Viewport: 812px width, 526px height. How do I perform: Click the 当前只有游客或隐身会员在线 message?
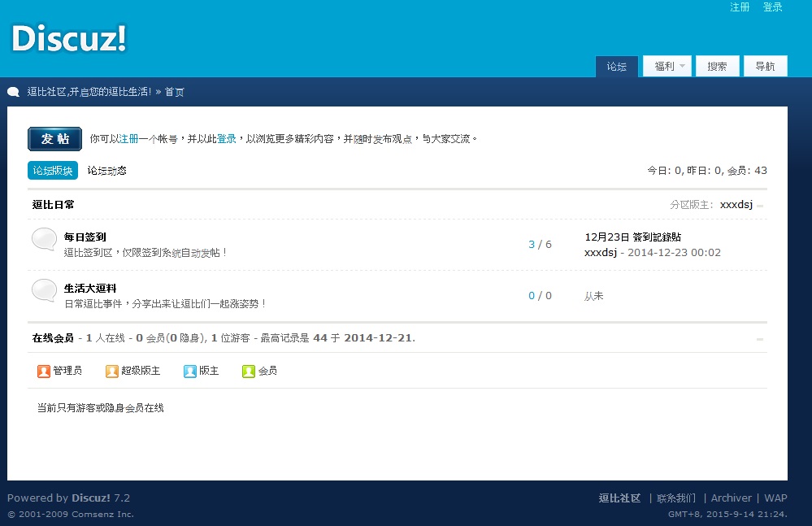101,408
